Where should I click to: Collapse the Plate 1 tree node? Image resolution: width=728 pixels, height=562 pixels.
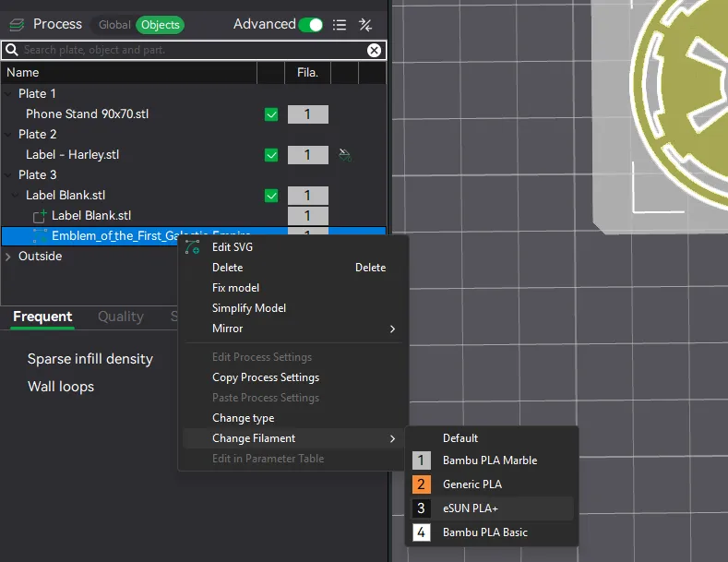tap(8, 94)
